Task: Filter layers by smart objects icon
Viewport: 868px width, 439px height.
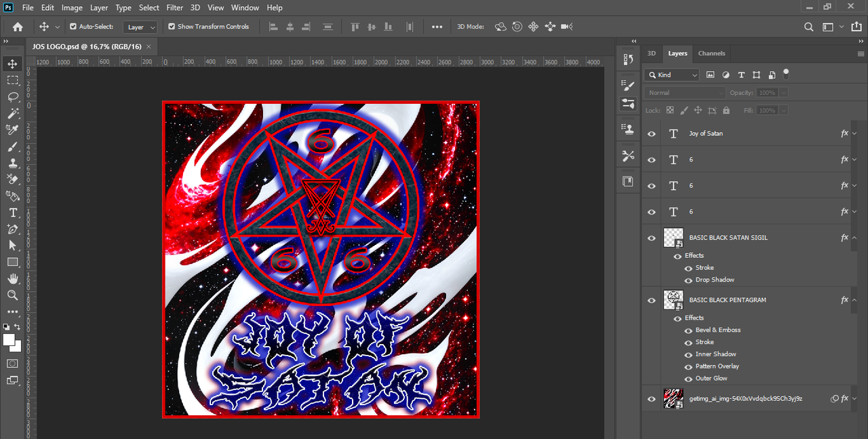Action: (x=771, y=75)
